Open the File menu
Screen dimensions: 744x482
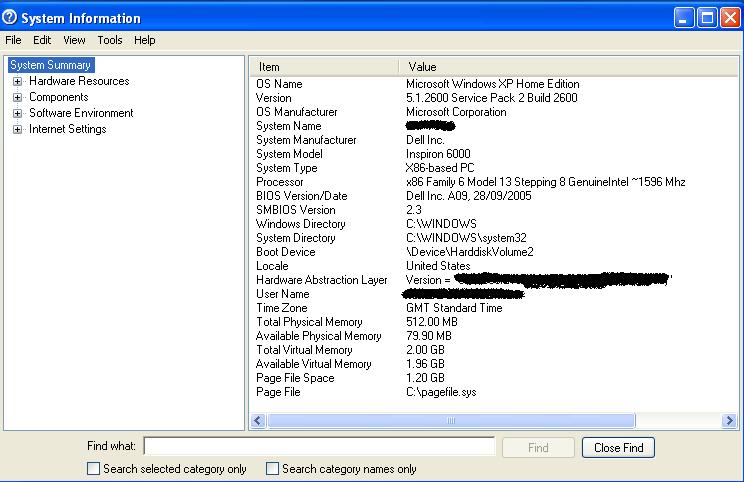tap(13, 40)
